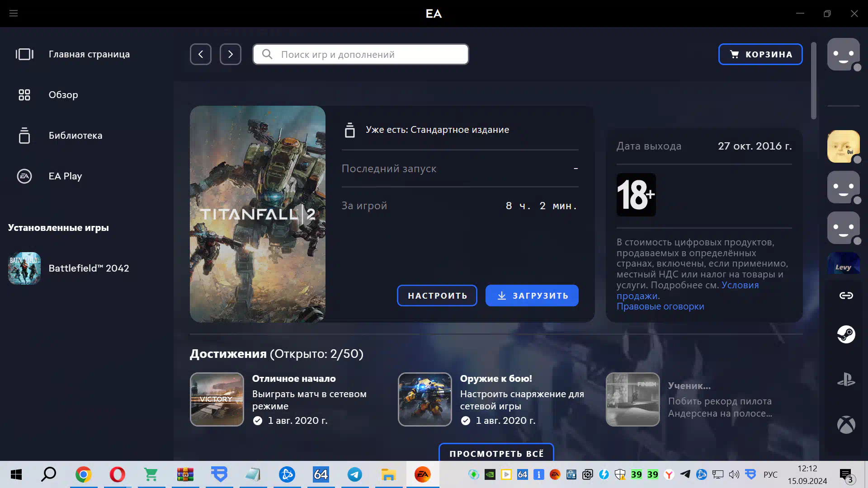Image resolution: width=868 pixels, height=488 pixels.
Task: Switch the РУС input language
Action: (770, 474)
